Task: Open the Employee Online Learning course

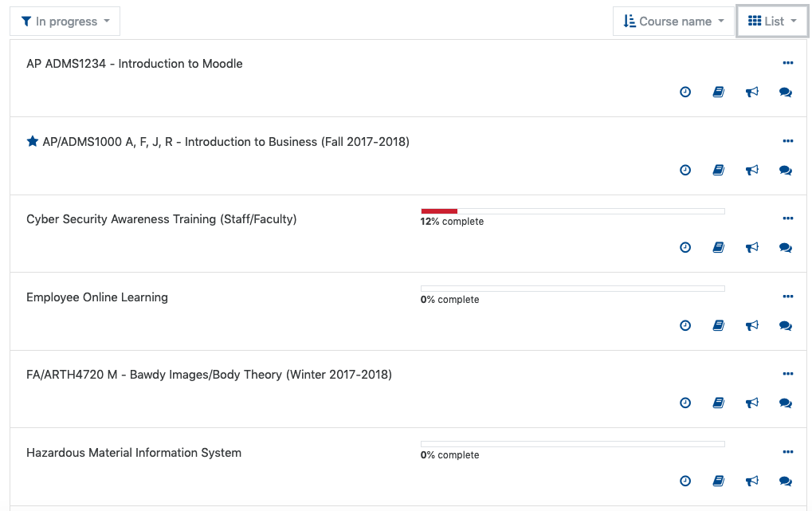Action: pyautogui.click(x=97, y=297)
